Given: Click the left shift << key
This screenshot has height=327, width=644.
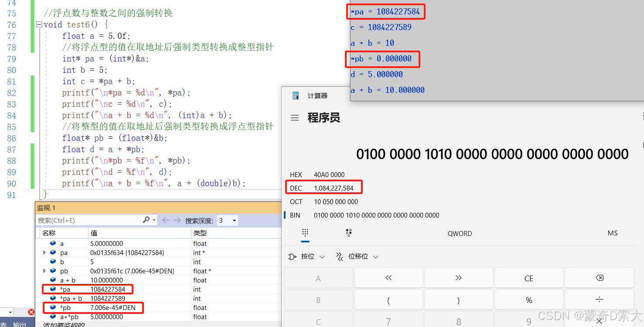Looking at the screenshot, I should [388, 278].
